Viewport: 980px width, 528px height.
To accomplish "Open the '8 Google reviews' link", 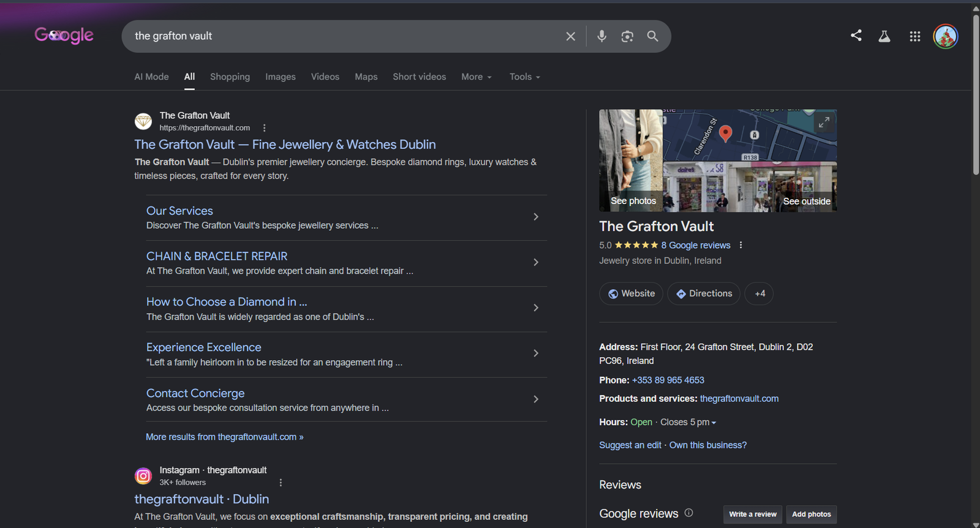I will 696,245.
